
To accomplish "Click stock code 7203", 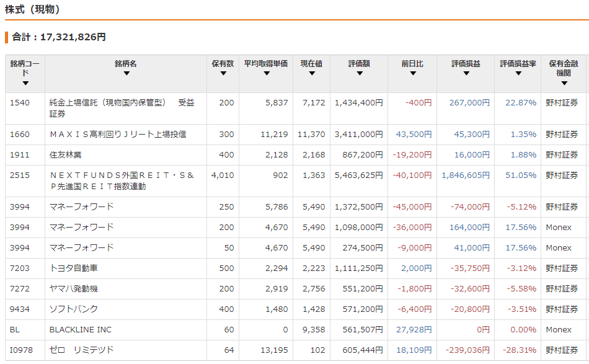I will (x=20, y=269).
